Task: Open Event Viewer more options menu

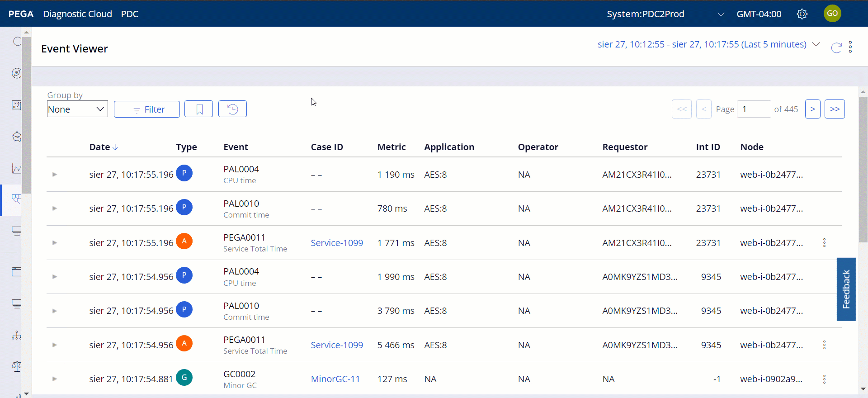Action: tap(850, 47)
